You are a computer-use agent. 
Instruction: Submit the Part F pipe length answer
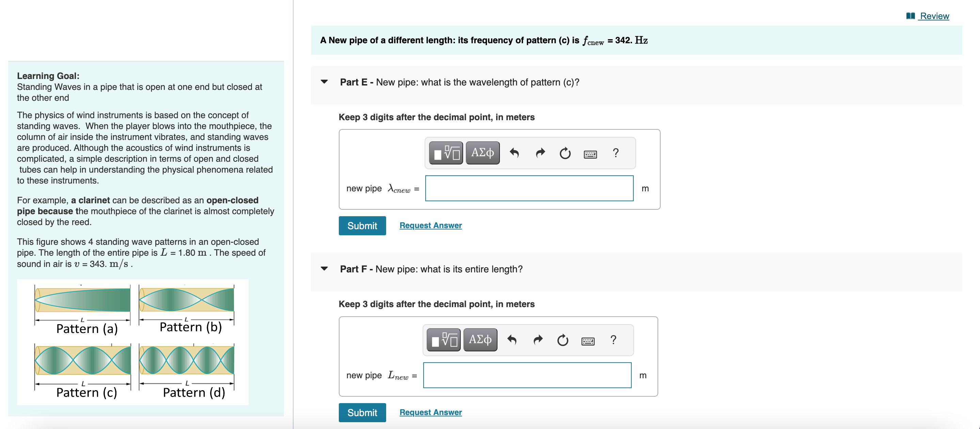tap(362, 412)
